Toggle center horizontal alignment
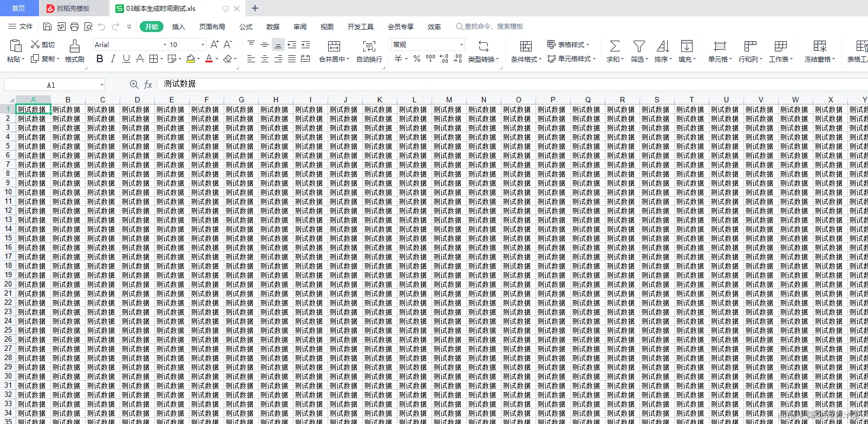The image size is (868, 424). click(265, 58)
